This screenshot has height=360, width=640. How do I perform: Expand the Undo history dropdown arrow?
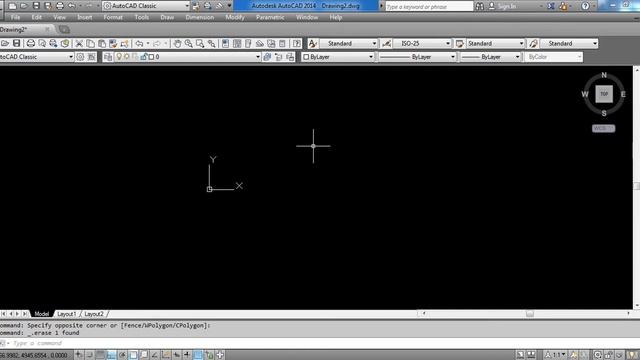click(x=148, y=43)
